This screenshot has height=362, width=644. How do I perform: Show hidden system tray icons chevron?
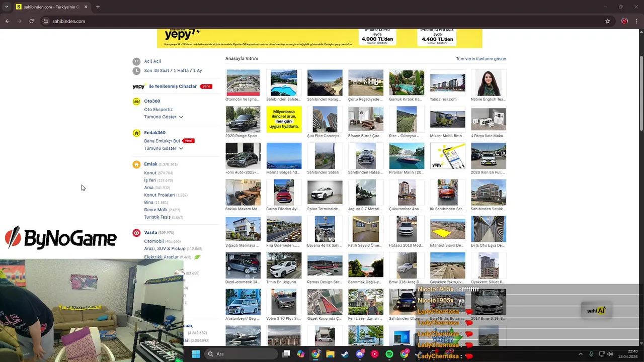point(580,354)
